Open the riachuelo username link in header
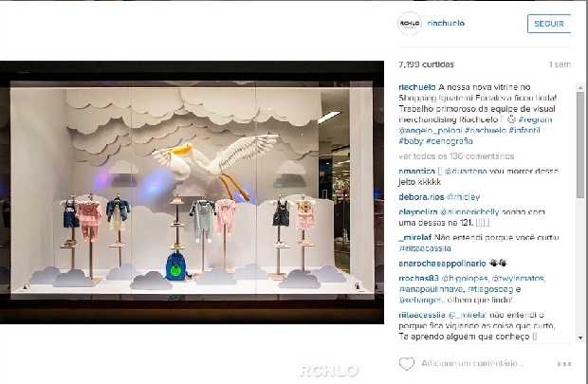The width and height of the screenshot is (588, 384). click(446, 24)
